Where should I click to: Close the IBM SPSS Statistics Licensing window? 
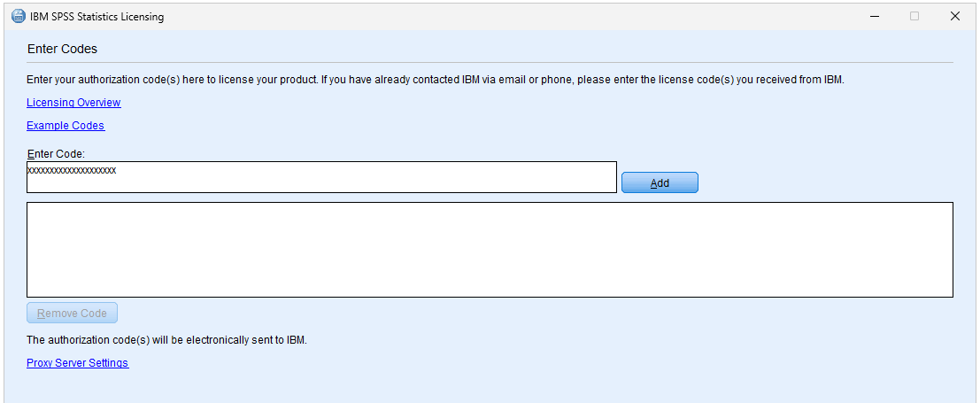point(955,16)
